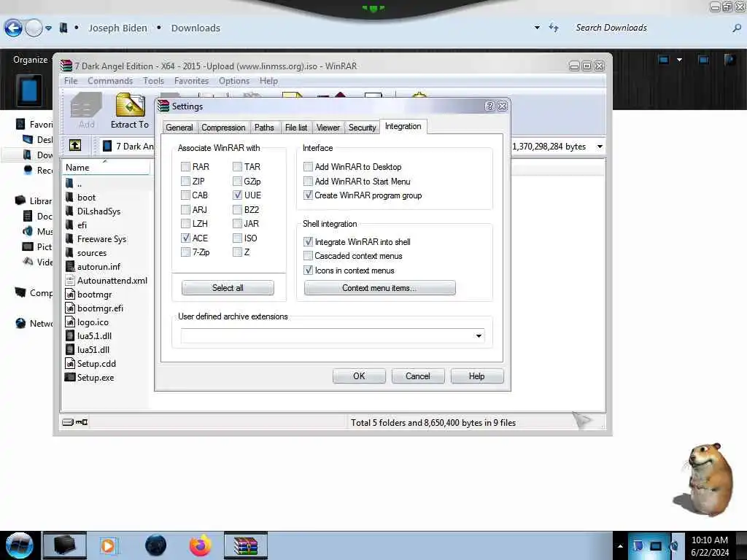The width and height of the screenshot is (747, 560).
Task: Click the Context menu items button
Action: (x=379, y=287)
